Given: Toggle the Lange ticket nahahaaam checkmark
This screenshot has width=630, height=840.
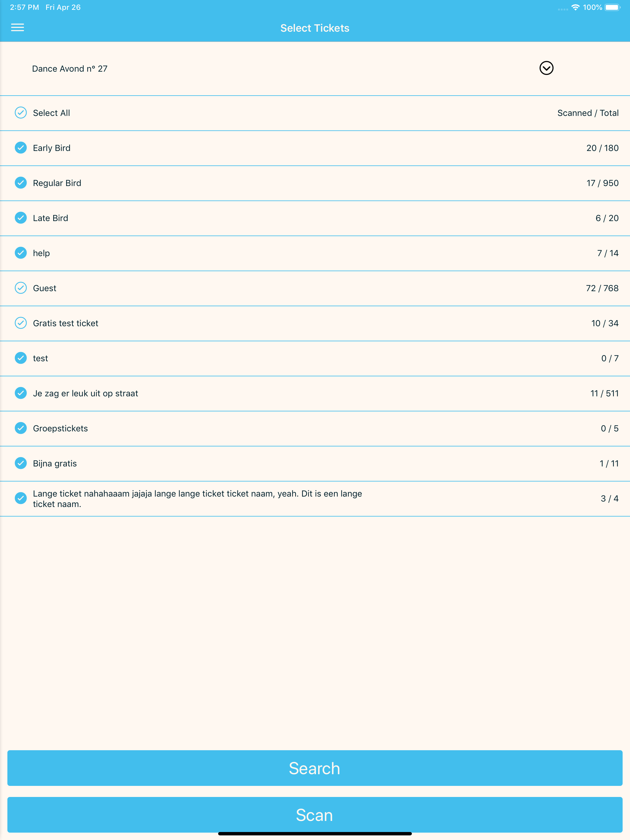Looking at the screenshot, I should pyautogui.click(x=21, y=498).
